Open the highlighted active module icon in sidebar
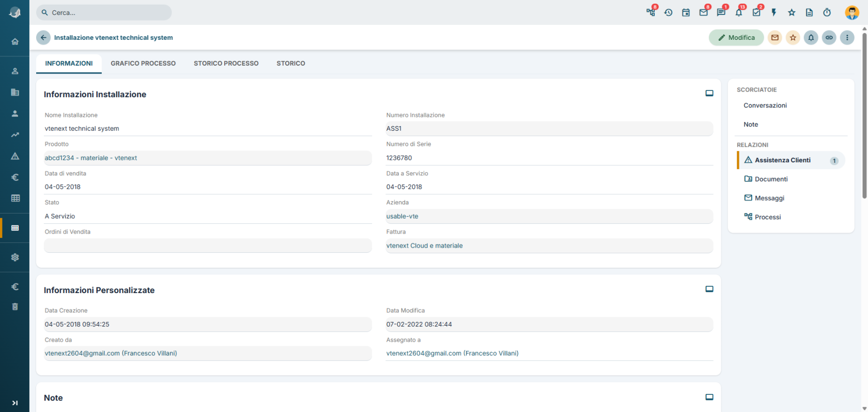Image resolution: width=868 pixels, height=412 pixels. click(x=15, y=227)
